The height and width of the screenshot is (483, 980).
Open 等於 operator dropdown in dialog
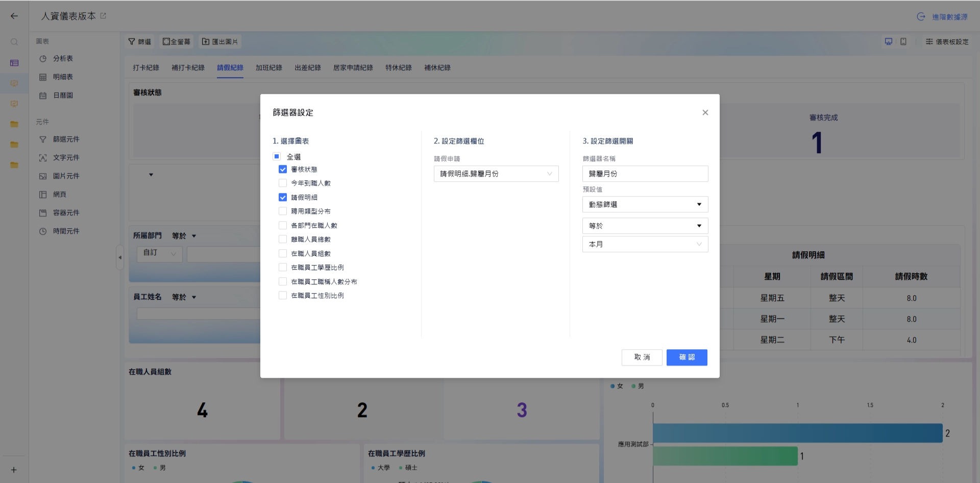[x=645, y=226]
